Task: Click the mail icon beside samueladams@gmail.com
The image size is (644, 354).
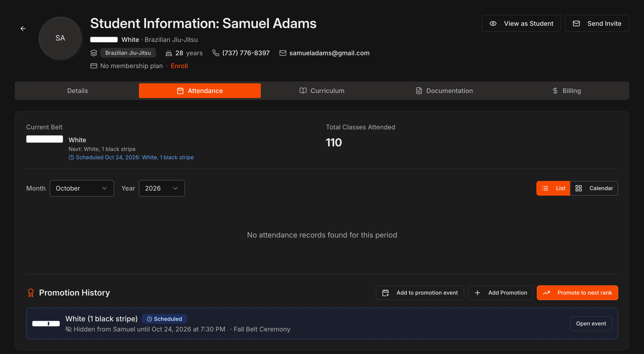Action: (x=283, y=53)
